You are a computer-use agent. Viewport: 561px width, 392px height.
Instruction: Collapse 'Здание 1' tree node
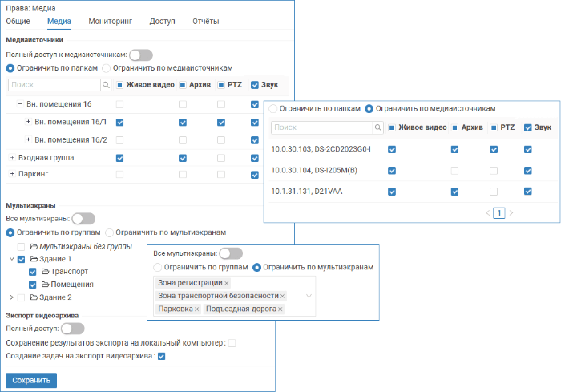pyautogui.click(x=11, y=259)
